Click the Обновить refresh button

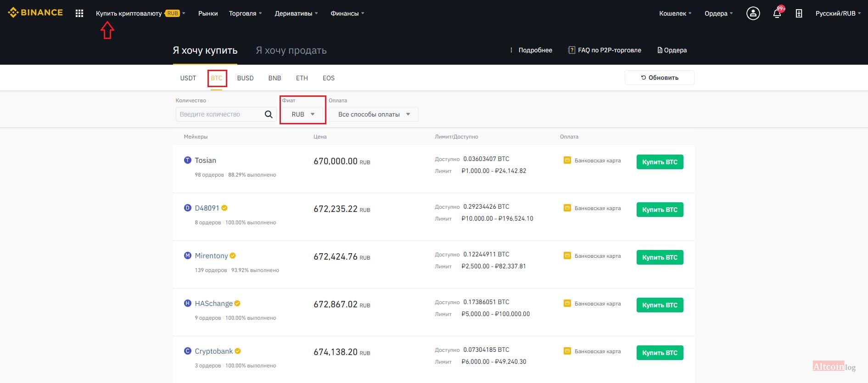pos(659,78)
